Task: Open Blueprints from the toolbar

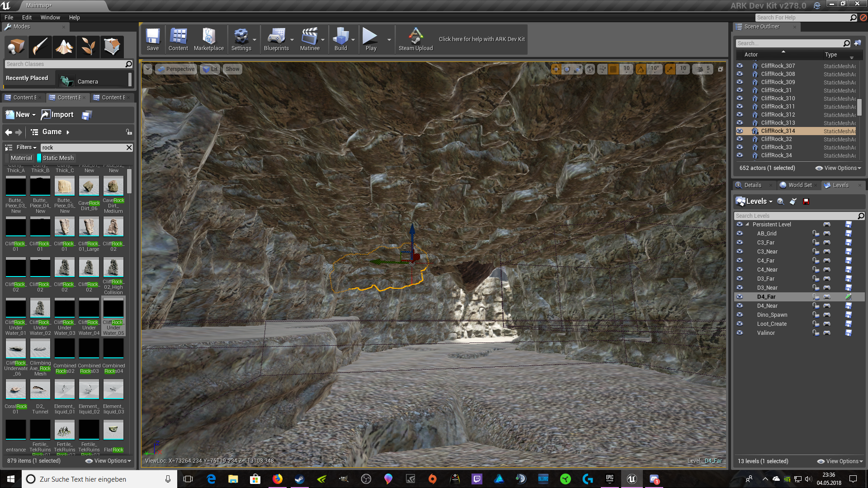Action: [x=276, y=40]
